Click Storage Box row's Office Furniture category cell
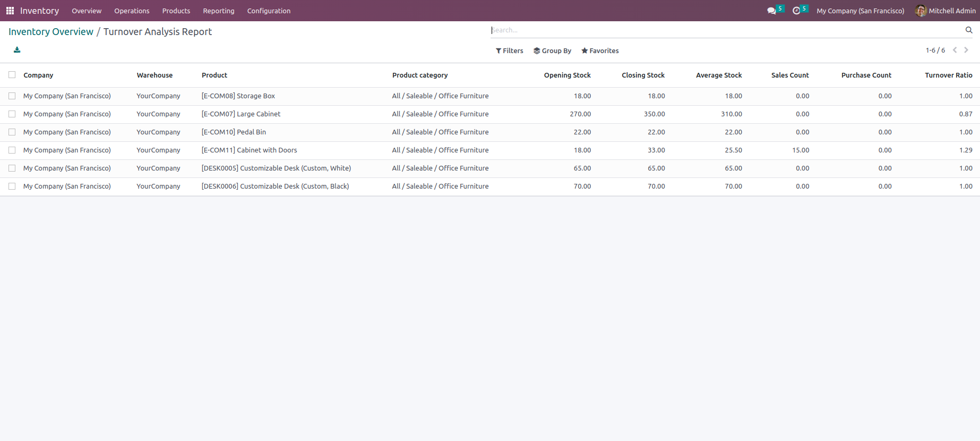 coord(440,96)
